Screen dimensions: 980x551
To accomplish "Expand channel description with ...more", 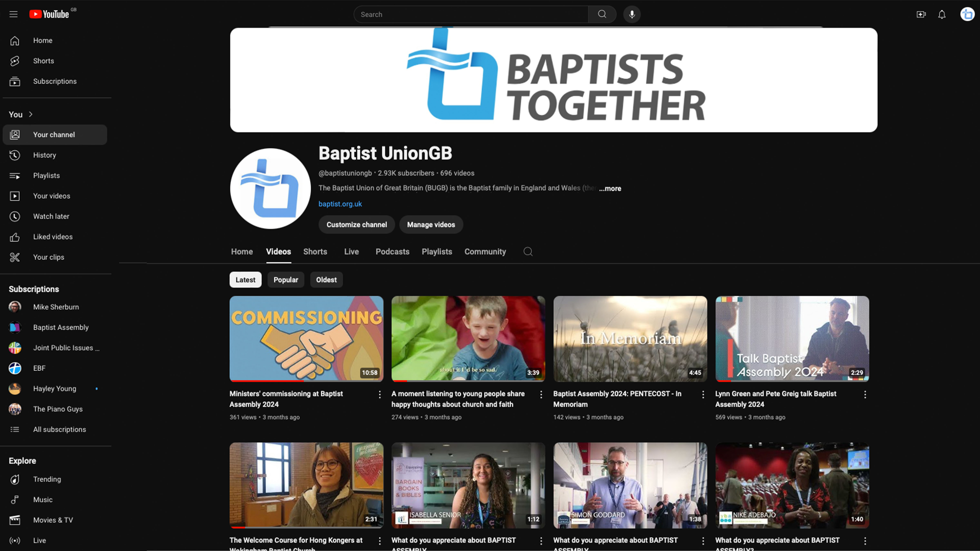I will pyautogui.click(x=610, y=189).
